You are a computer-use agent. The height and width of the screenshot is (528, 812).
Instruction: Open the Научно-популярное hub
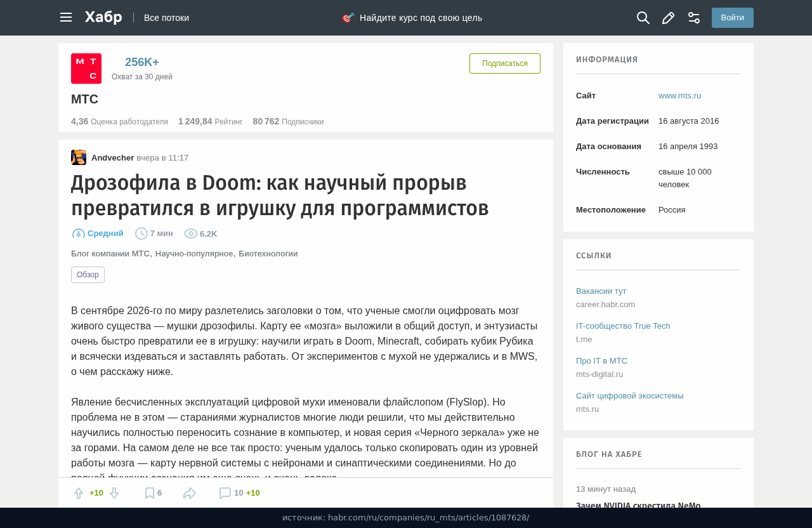[x=194, y=254]
